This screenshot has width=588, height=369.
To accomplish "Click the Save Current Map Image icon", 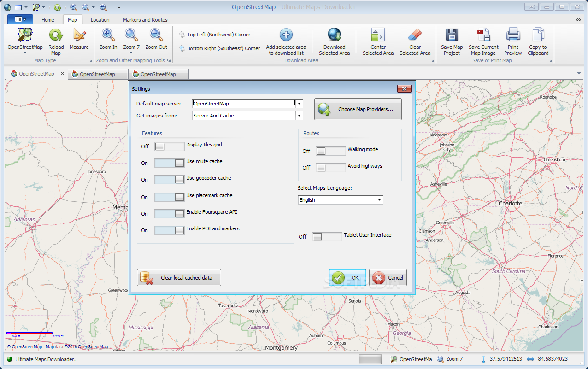I will pyautogui.click(x=483, y=35).
